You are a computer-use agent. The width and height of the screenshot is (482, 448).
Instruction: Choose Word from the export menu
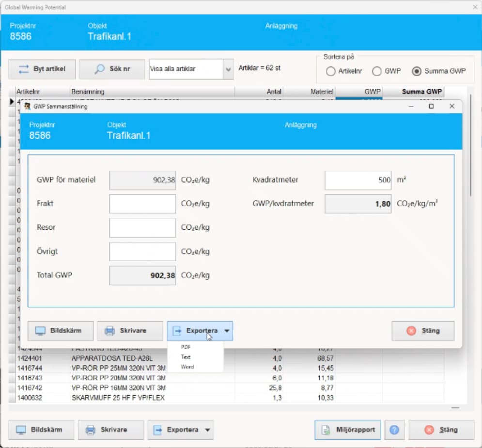187,367
